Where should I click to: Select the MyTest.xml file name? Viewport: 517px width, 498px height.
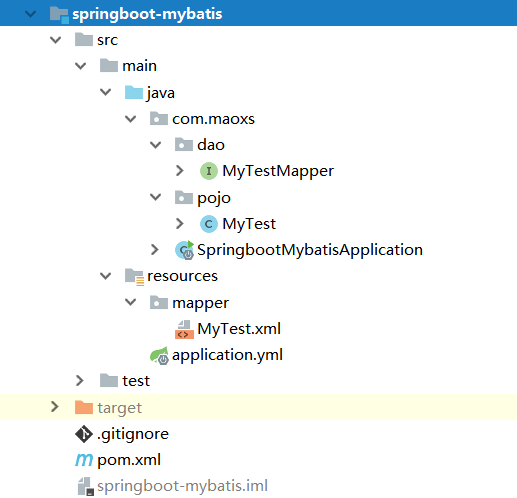click(239, 329)
